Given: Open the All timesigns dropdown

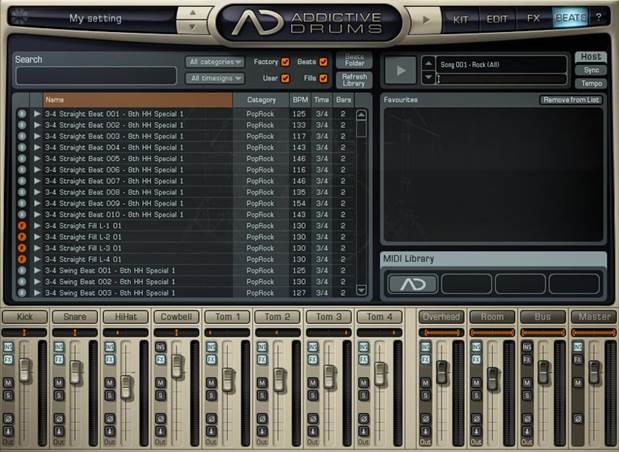Looking at the screenshot, I should tap(215, 78).
